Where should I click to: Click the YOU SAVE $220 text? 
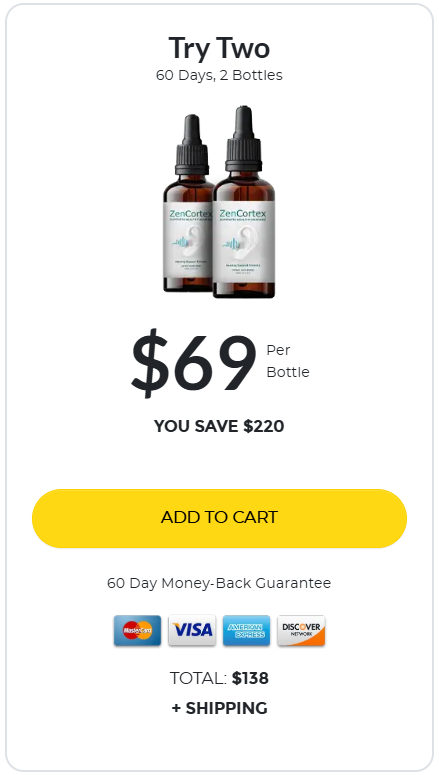click(x=219, y=426)
